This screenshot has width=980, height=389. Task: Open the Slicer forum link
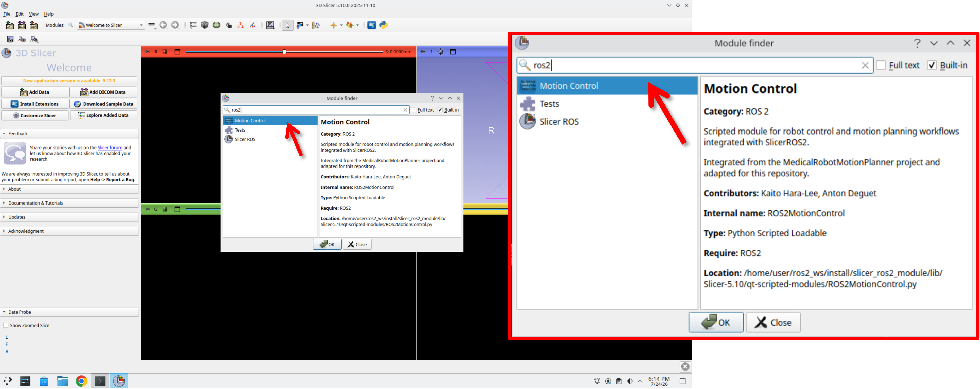110,148
